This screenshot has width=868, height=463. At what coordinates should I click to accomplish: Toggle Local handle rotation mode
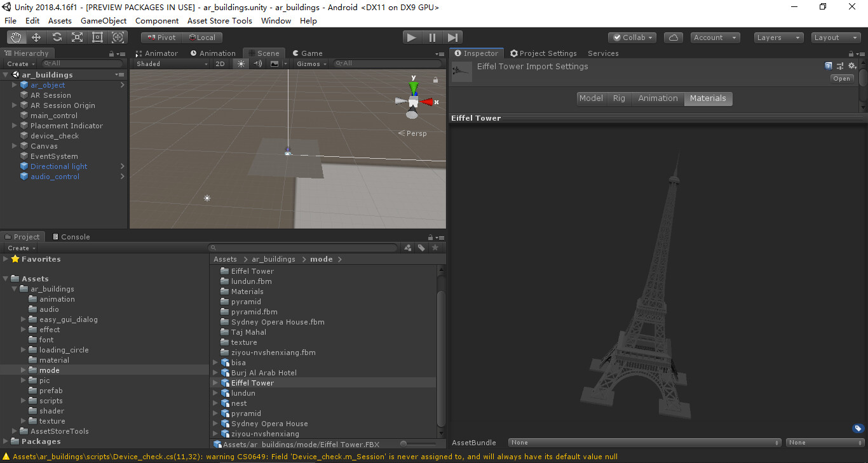click(x=202, y=37)
